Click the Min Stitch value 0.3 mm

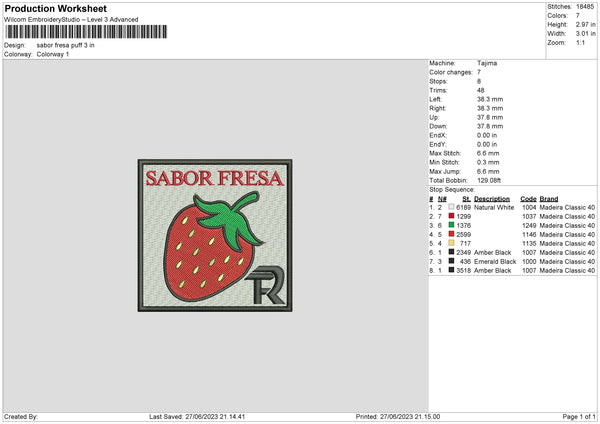488,162
